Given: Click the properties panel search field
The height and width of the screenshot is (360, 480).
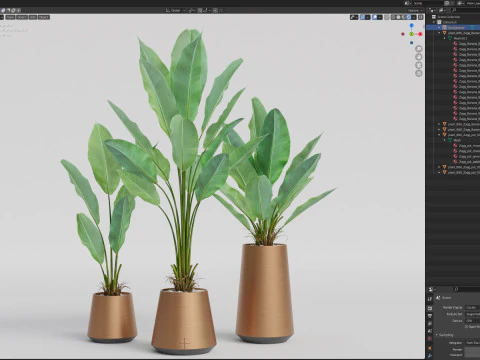Looking at the screenshot, I should (467, 289).
